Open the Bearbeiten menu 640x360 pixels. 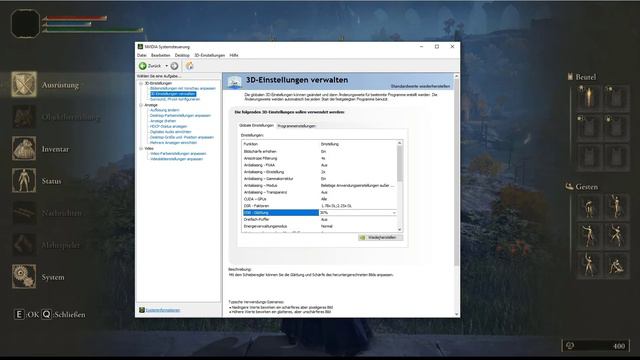click(x=160, y=55)
